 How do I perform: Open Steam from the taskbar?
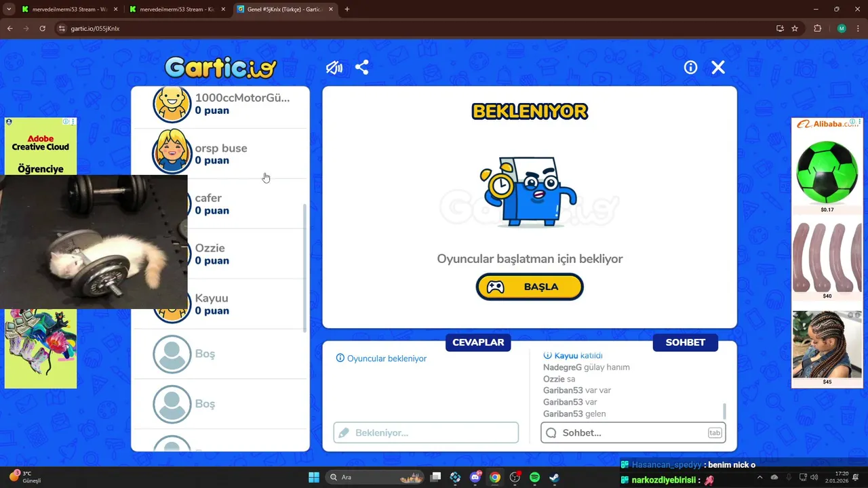coord(554,477)
